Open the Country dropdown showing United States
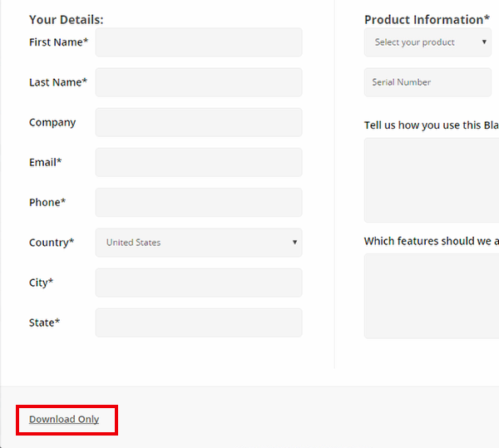The width and height of the screenshot is (499, 448). coord(199,243)
